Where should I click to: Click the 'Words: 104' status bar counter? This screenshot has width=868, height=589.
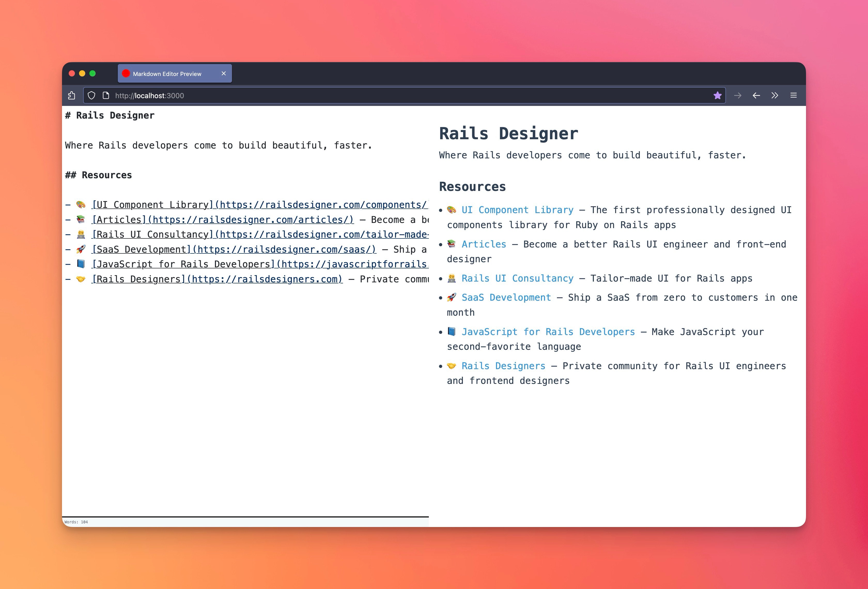[76, 522]
